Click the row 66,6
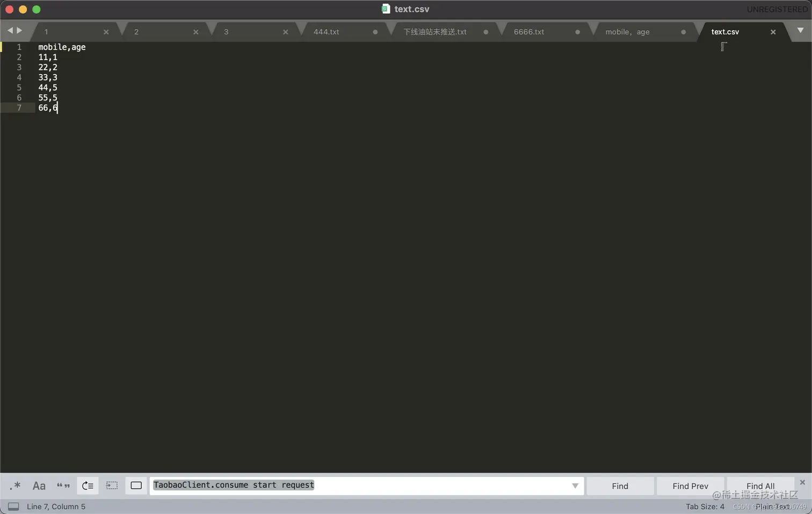Viewport: 812px width, 514px height. (48, 108)
